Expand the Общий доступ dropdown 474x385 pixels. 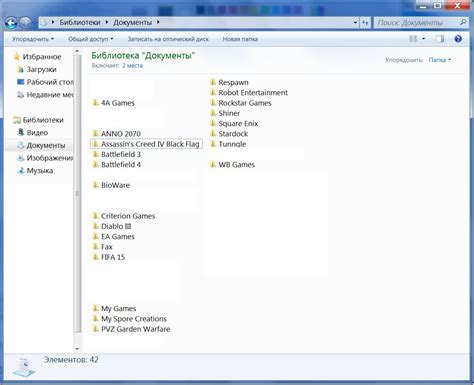click(x=91, y=39)
